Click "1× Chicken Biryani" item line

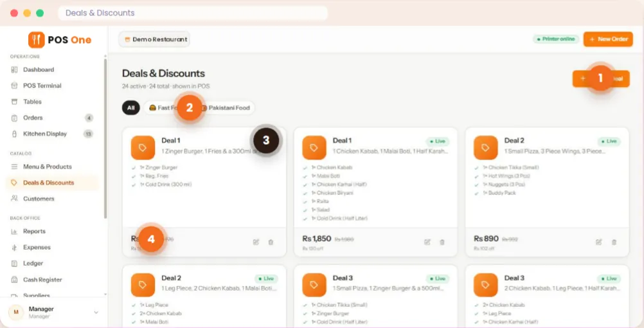click(332, 193)
